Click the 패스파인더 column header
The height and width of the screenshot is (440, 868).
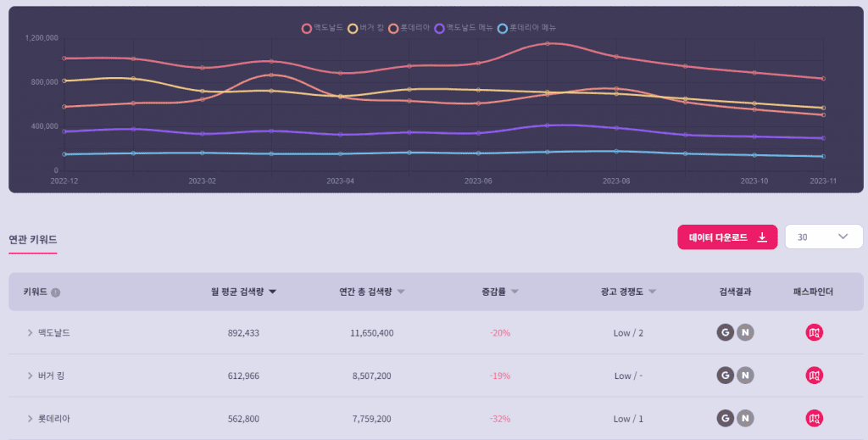point(813,292)
